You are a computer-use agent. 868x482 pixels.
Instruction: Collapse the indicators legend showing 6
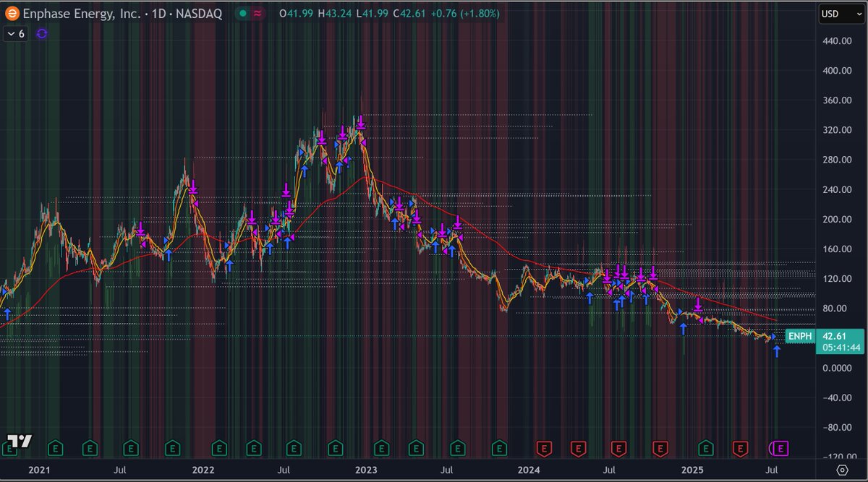point(15,33)
